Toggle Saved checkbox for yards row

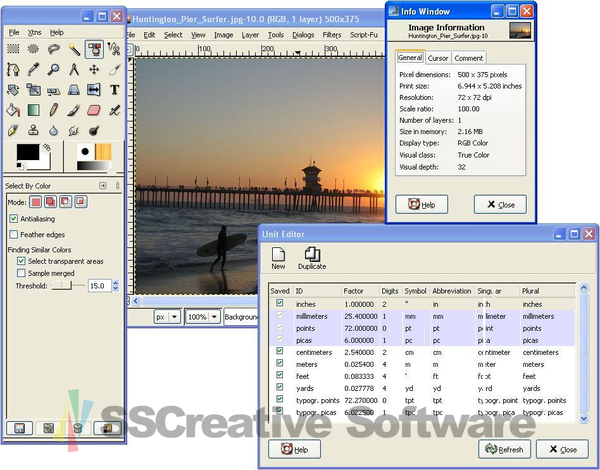(x=280, y=387)
